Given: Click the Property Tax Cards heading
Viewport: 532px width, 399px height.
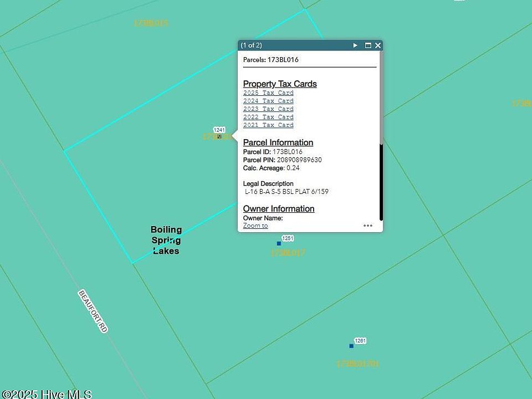Looking at the screenshot, I should click(x=280, y=84).
